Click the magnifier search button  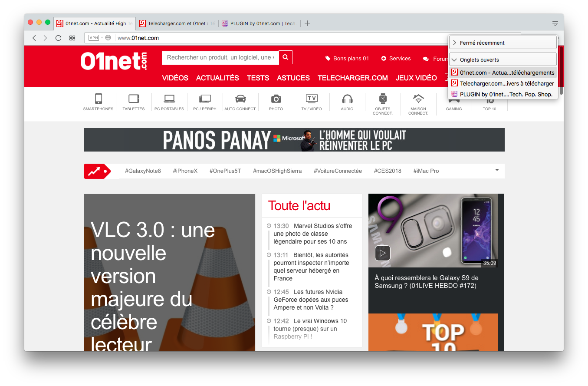[286, 57]
